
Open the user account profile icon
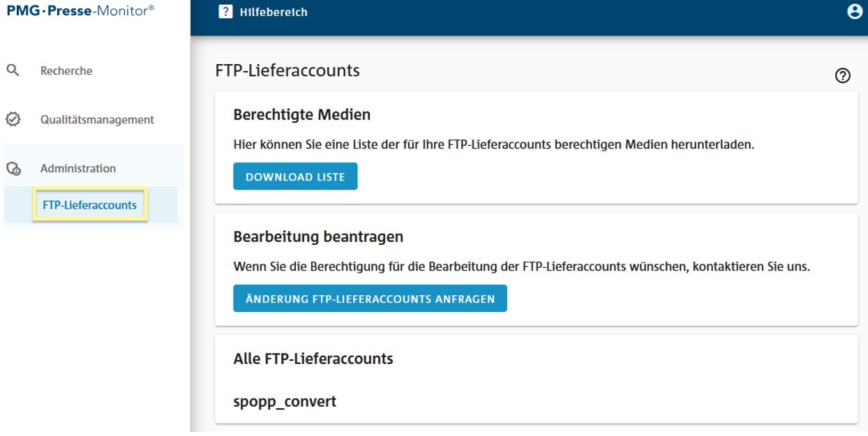[x=854, y=12]
